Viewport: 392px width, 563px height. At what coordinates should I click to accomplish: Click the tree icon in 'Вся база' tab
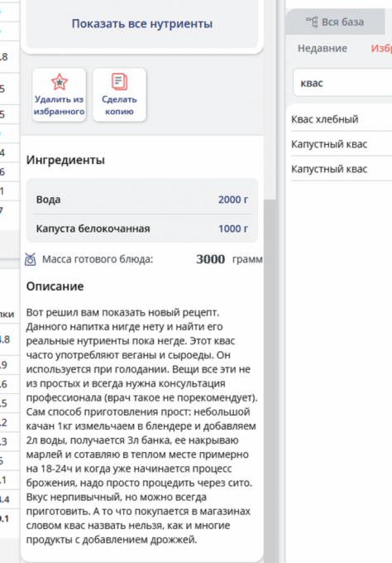312,22
